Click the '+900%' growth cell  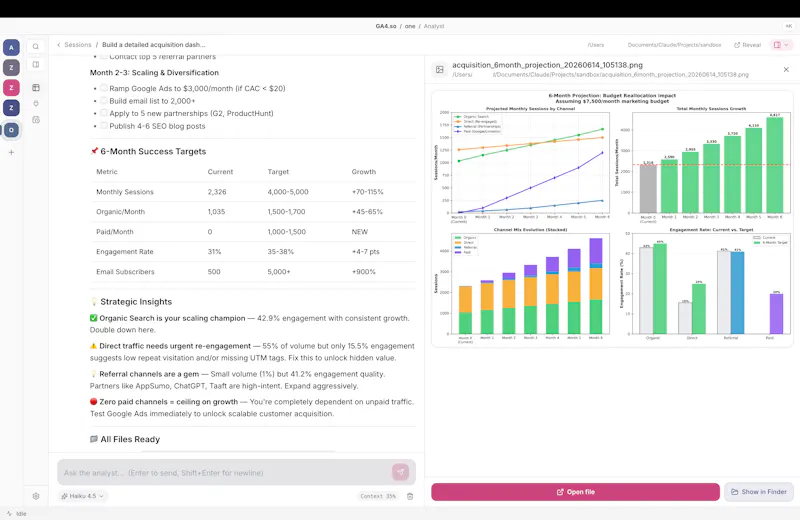[x=363, y=271]
